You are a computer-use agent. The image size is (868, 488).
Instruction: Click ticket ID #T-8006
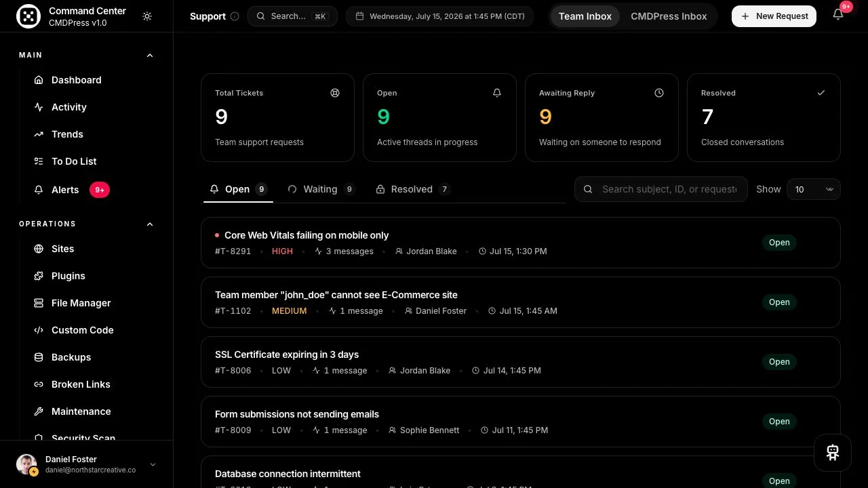click(x=233, y=371)
